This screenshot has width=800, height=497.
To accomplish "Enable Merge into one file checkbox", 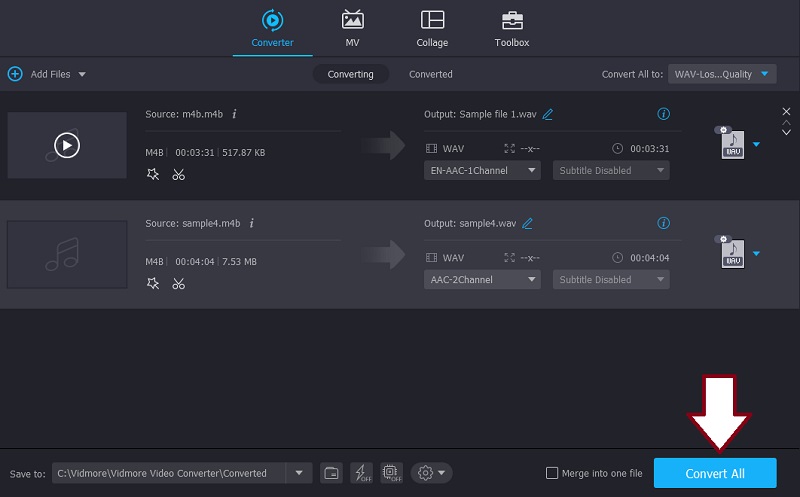I will (x=552, y=473).
